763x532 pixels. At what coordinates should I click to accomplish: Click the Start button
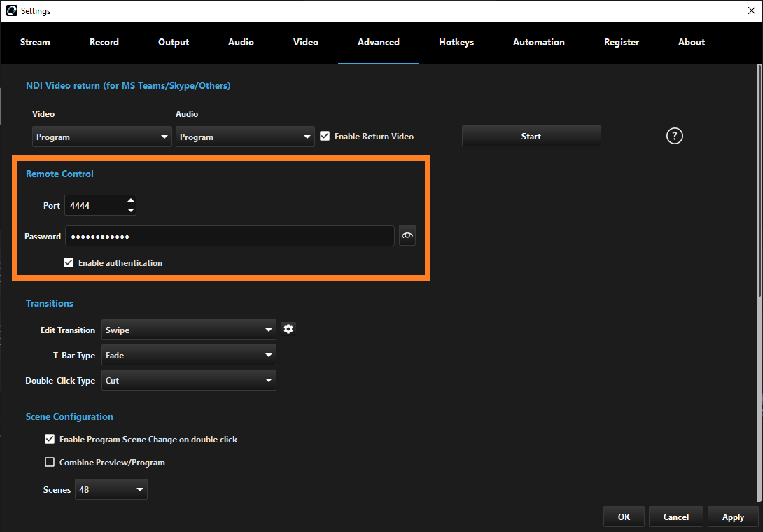[x=531, y=136]
